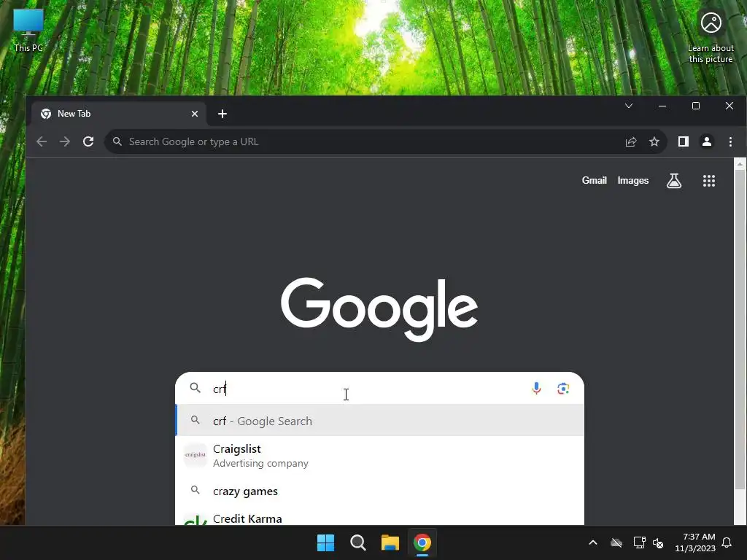The width and height of the screenshot is (747, 560).
Task: Open the Chrome profile button
Action: point(706,141)
